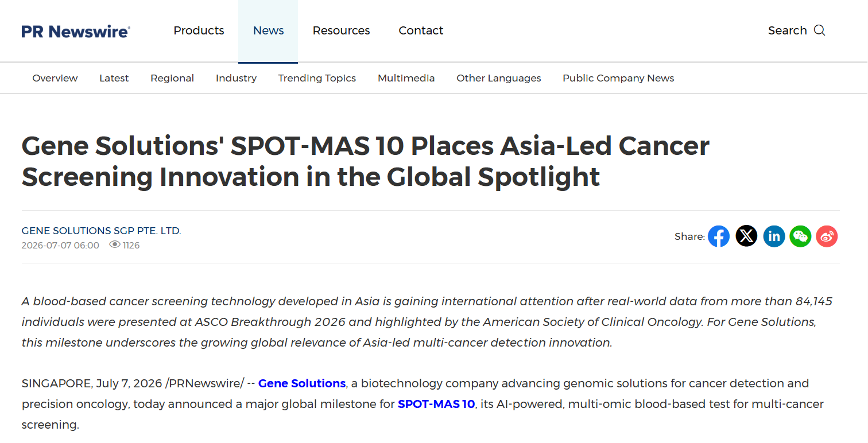The image size is (868, 443).
Task: Open the Multimedia tab
Action: click(x=406, y=78)
